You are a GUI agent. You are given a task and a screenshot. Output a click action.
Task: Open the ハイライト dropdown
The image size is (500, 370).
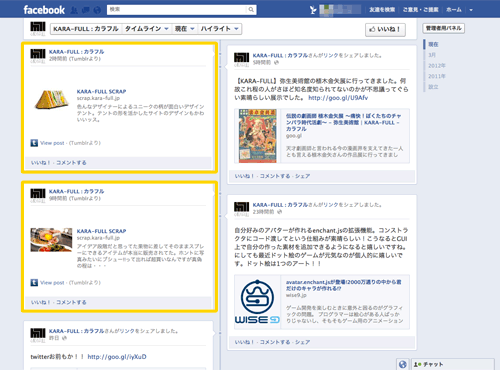click(x=220, y=29)
